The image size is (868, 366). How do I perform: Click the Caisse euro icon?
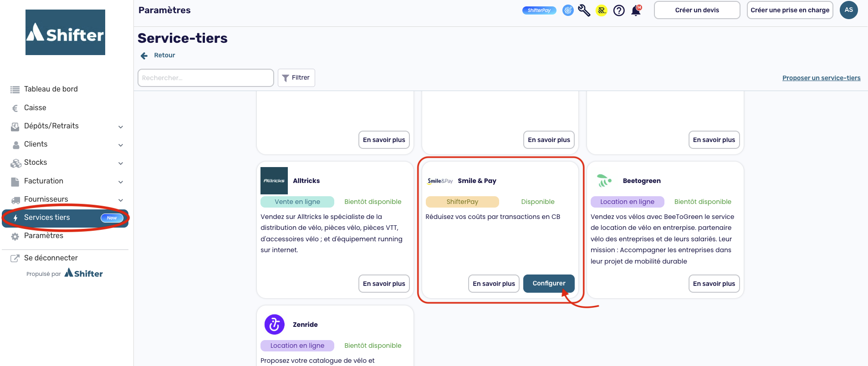coord(15,108)
